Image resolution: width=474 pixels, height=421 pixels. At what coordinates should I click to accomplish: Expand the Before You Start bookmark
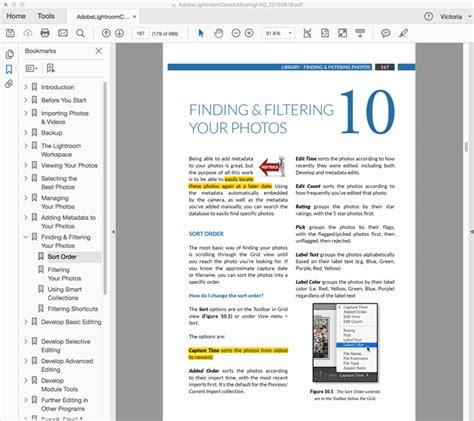pyautogui.click(x=26, y=100)
